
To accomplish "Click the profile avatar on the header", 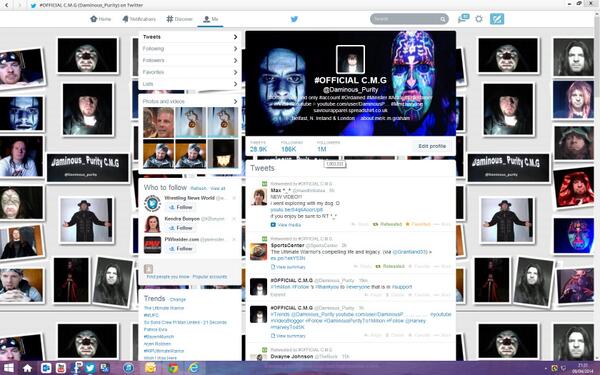I will coord(350,59).
